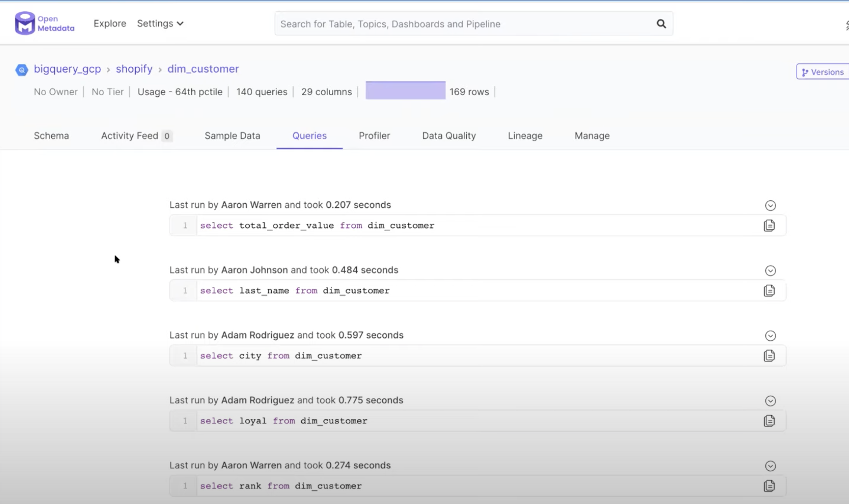Copy the city query

[x=769, y=356]
